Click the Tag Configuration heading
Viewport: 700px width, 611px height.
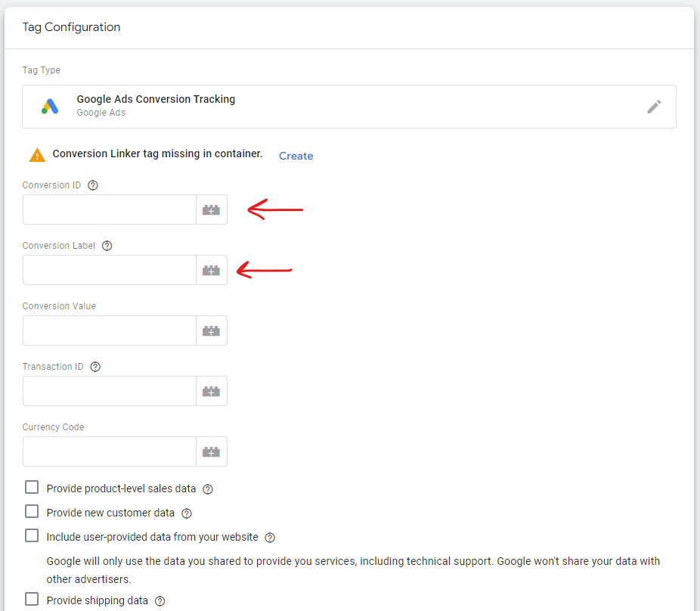(71, 27)
